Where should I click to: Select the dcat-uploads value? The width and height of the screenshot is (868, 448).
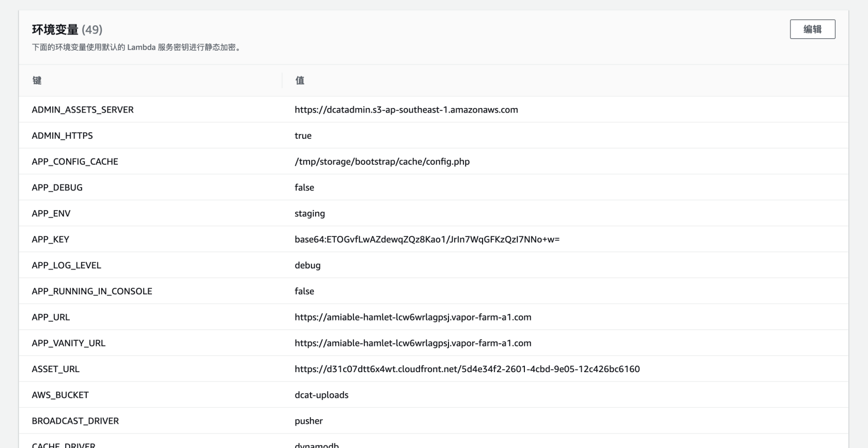click(x=321, y=395)
